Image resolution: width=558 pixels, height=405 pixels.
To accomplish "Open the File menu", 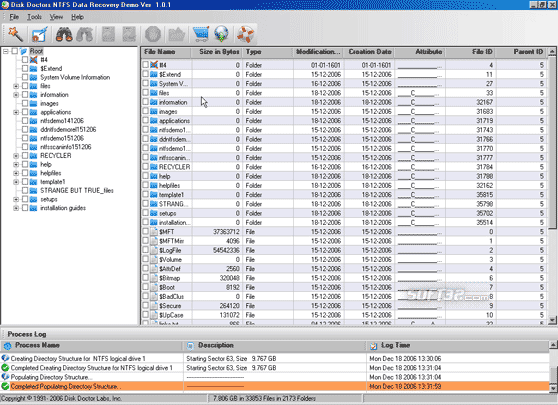I will click(x=14, y=17).
